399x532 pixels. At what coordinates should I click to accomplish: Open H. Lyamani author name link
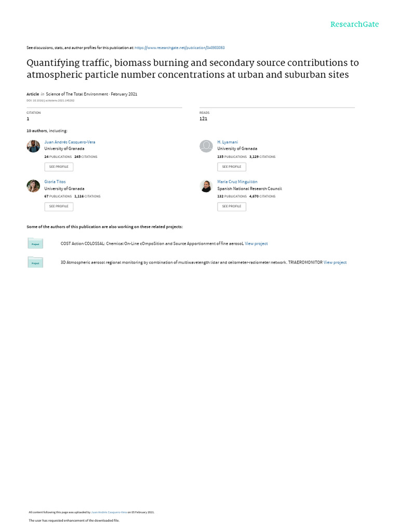point(228,142)
